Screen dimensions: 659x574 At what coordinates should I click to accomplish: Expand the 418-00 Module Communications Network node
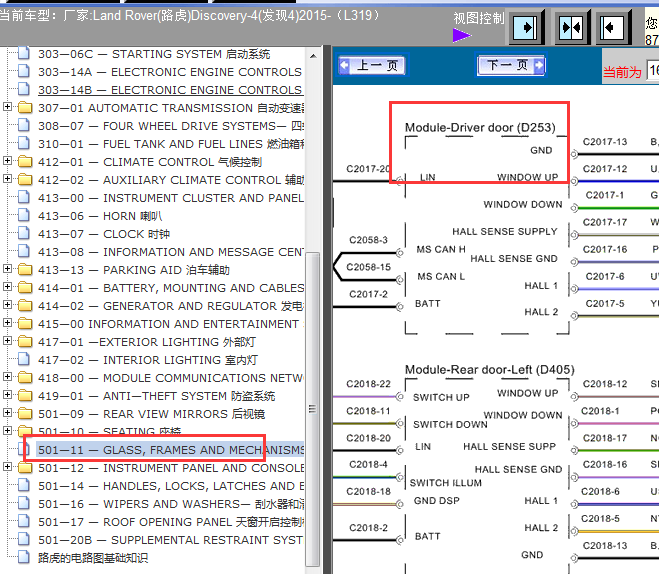pos(8,378)
